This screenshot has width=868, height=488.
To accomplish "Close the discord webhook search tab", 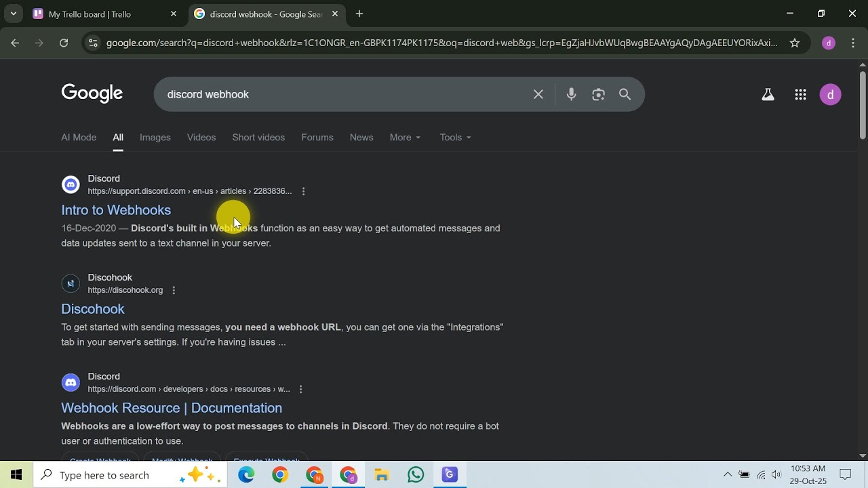I will [x=335, y=14].
